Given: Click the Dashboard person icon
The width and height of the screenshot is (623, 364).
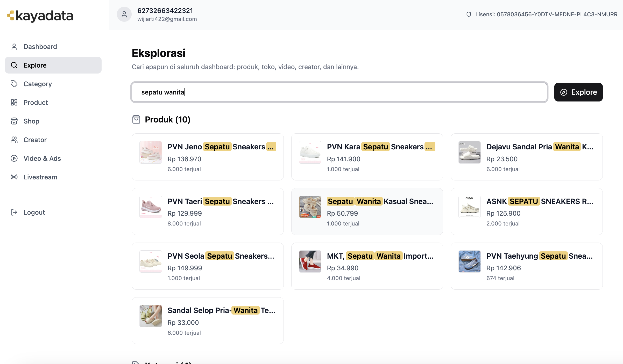Looking at the screenshot, I should click(x=14, y=47).
